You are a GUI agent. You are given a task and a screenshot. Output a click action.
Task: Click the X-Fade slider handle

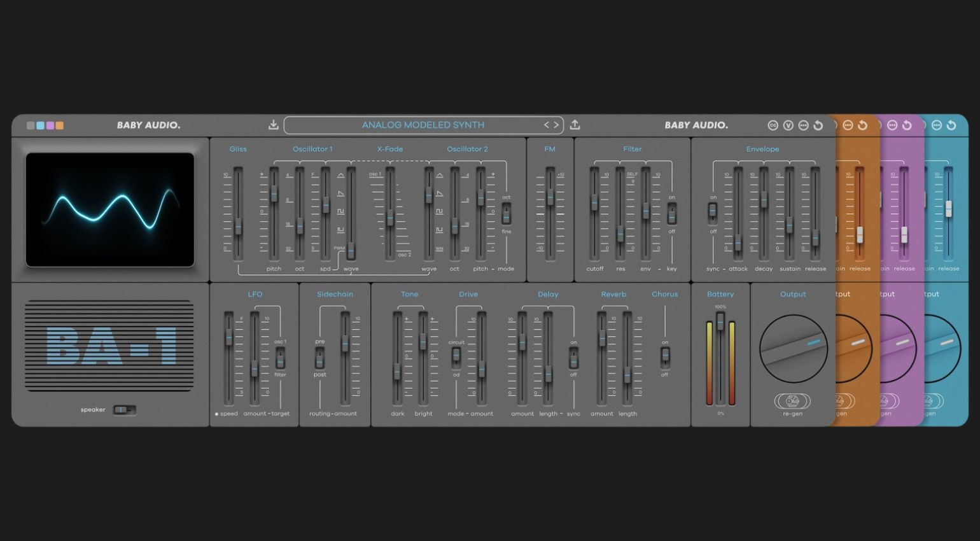[x=390, y=217]
